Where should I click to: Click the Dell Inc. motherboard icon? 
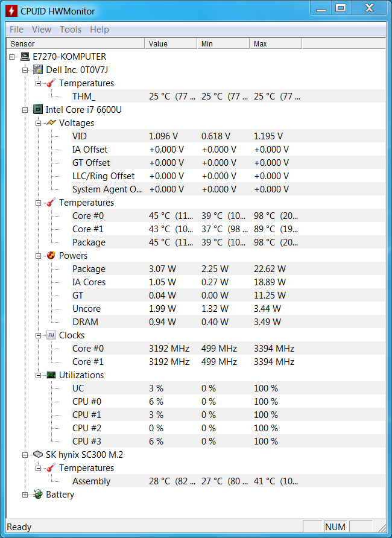click(38, 69)
